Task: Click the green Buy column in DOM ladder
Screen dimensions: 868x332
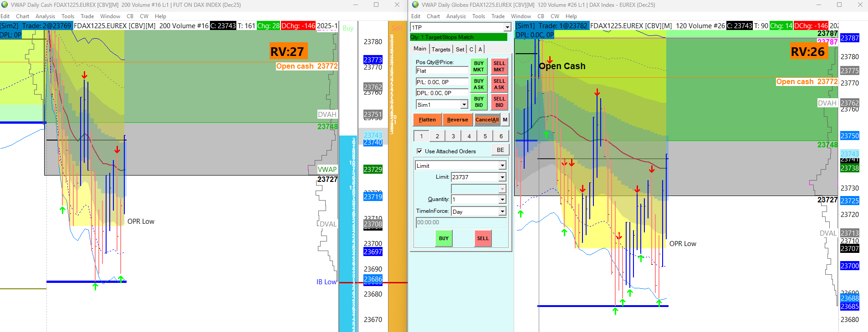Action: click(x=348, y=176)
